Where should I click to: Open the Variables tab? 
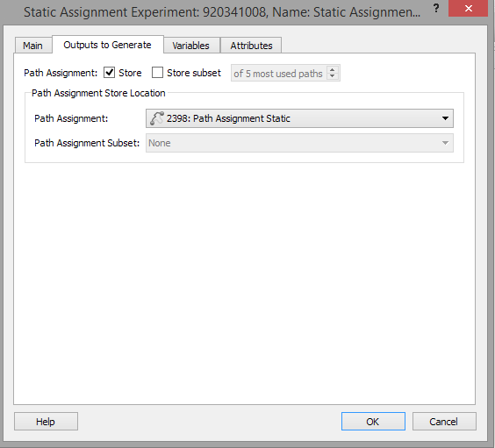tap(191, 46)
